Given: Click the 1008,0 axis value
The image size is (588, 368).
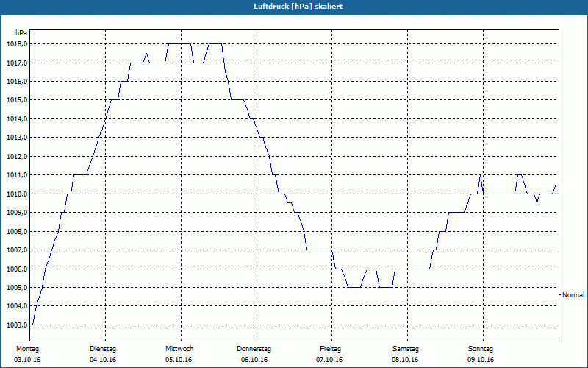Looking at the screenshot, I should click(x=17, y=231).
